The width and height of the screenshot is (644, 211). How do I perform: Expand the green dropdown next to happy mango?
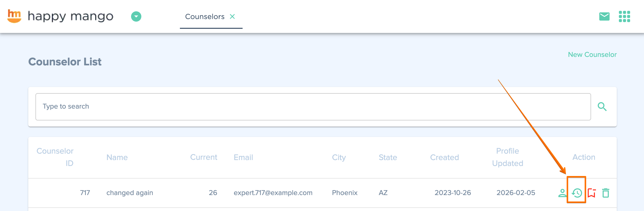pos(136,16)
